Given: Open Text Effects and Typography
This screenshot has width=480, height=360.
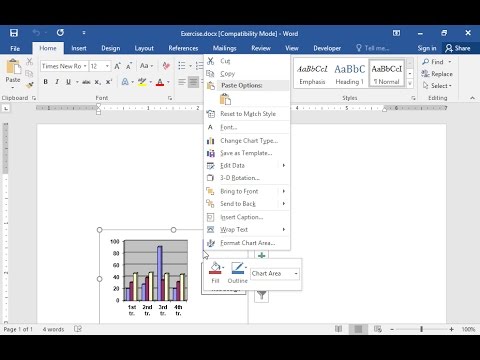Looking at the screenshot, I should [x=125, y=82].
